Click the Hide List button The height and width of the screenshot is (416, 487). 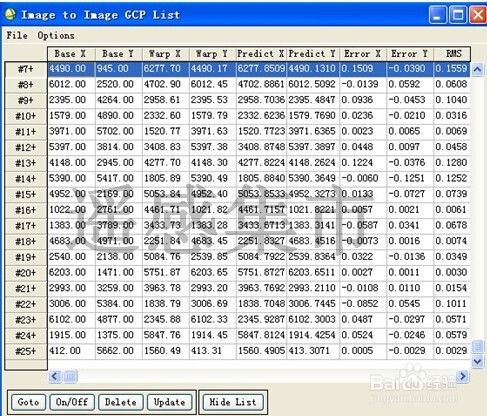click(233, 402)
